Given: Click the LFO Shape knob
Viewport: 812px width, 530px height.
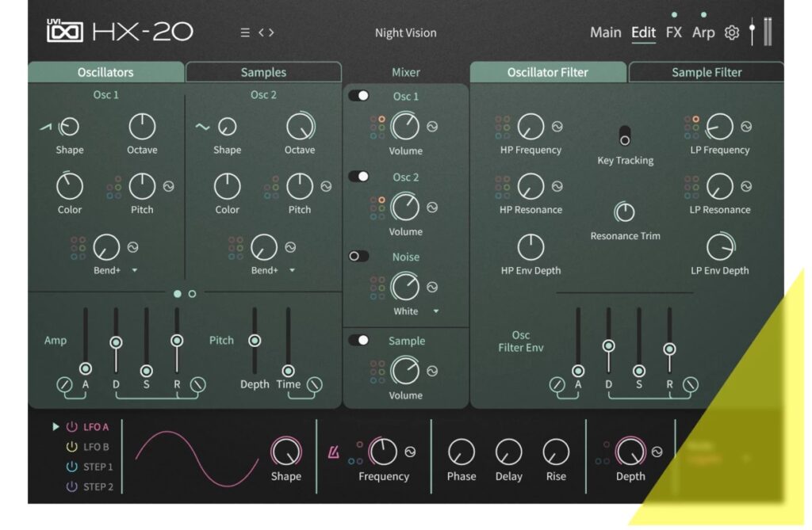Looking at the screenshot, I should pos(285,452).
